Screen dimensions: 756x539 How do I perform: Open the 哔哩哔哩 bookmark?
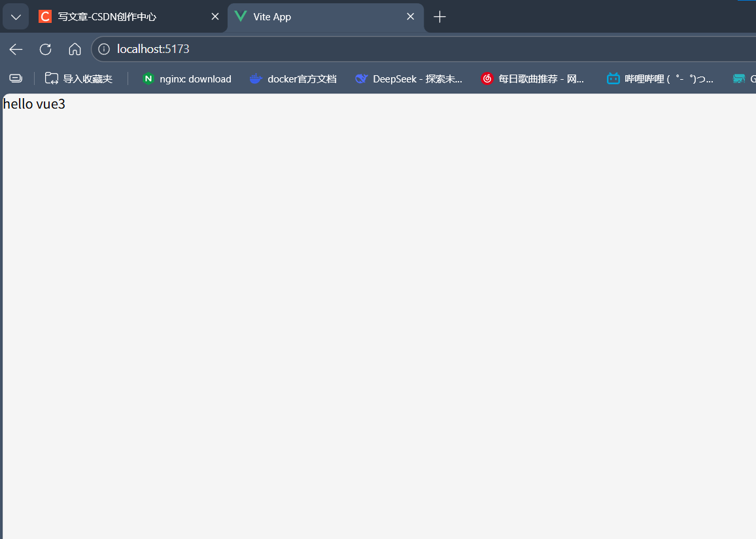coord(660,78)
